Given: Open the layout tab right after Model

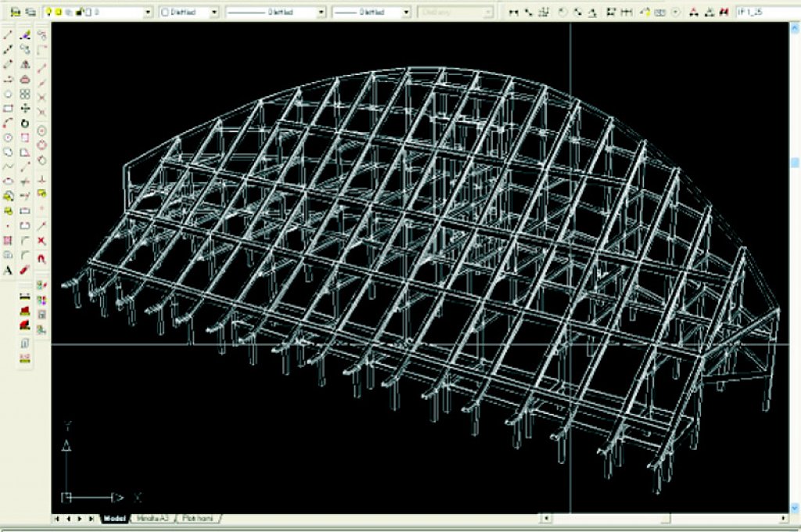Looking at the screenshot, I should 153,518.
